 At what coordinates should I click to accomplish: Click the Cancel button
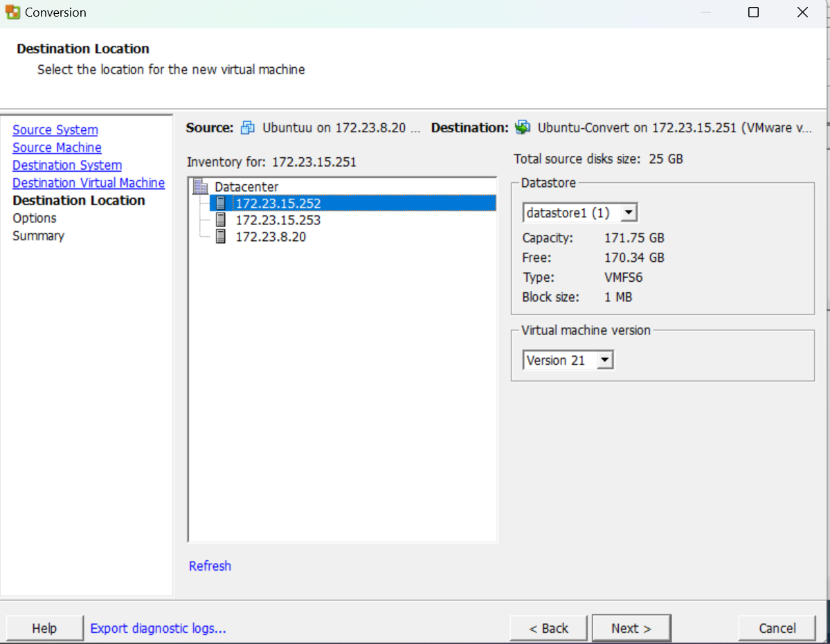pos(777,628)
